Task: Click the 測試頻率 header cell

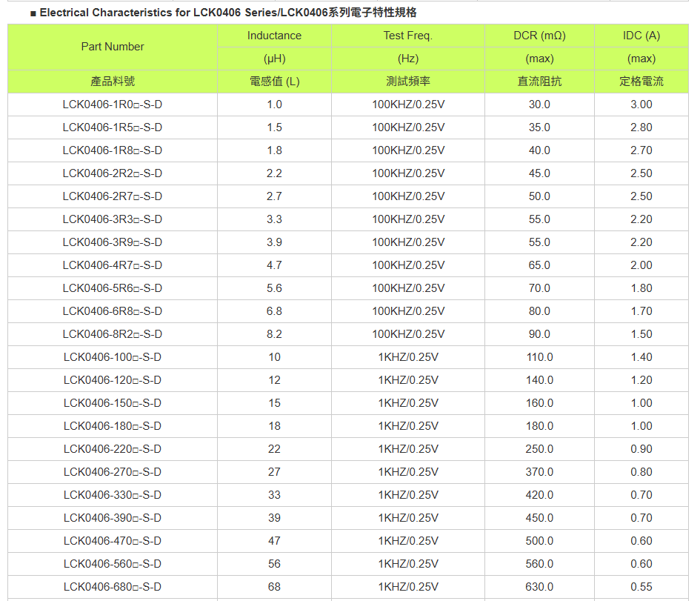Action: click(408, 82)
